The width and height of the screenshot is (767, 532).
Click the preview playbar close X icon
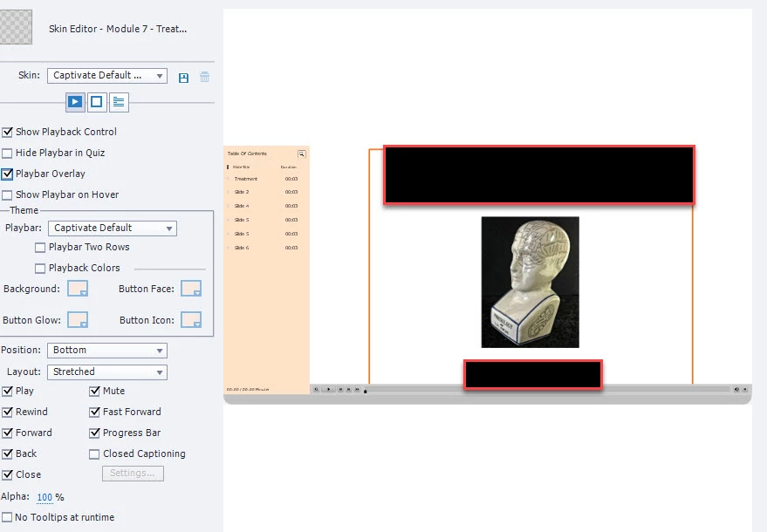click(745, 389)
